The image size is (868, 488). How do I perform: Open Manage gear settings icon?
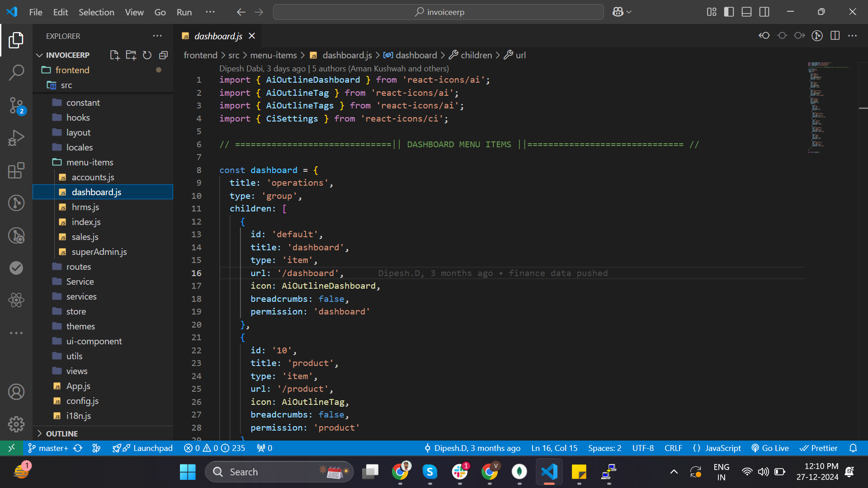point(16,424)
